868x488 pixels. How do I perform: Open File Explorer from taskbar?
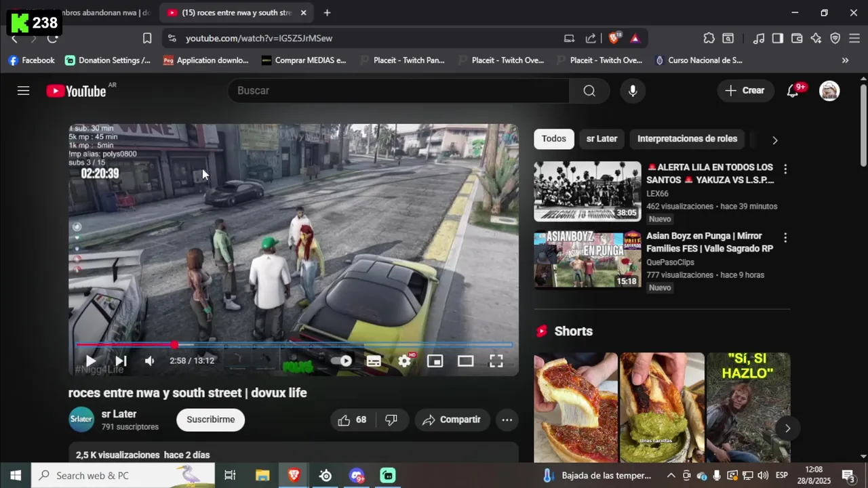pos(262,475)
